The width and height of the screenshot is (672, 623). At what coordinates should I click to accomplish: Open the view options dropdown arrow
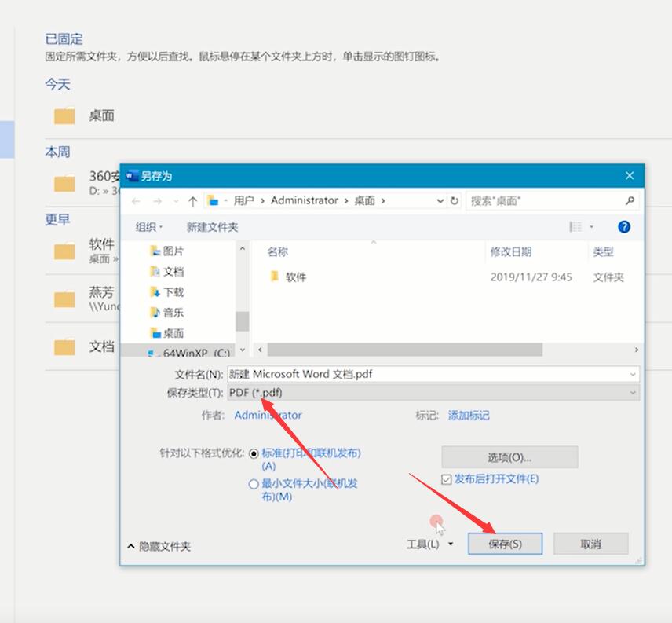click(592, 226)
